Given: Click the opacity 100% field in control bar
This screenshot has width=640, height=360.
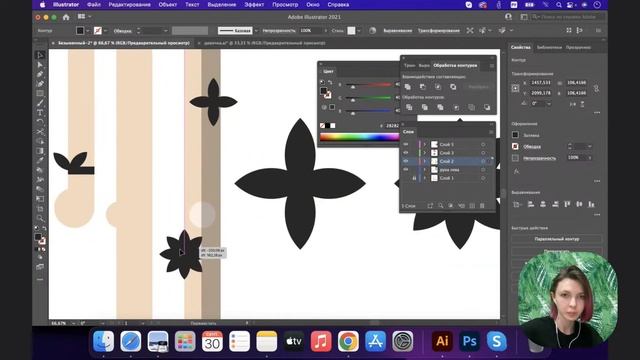Looking at the screenshot, I should click(311, 31).
